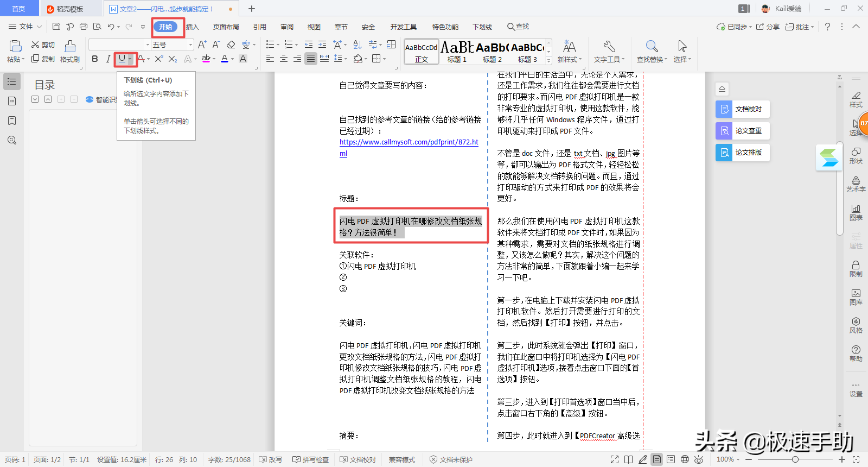
Task: Click the Undo arrow icon
Action: click(111, 27)
